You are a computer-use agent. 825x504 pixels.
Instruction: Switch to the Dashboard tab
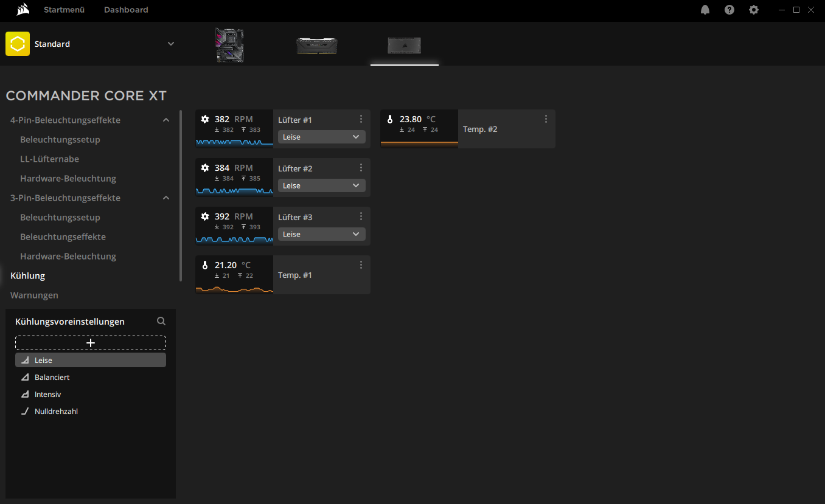[x=126, y=10]
